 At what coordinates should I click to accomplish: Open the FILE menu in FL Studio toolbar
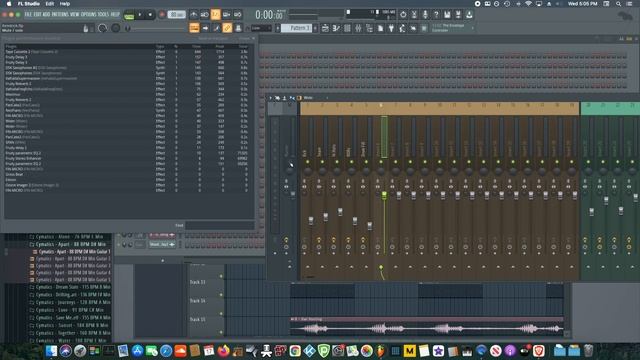coord(28,14)
